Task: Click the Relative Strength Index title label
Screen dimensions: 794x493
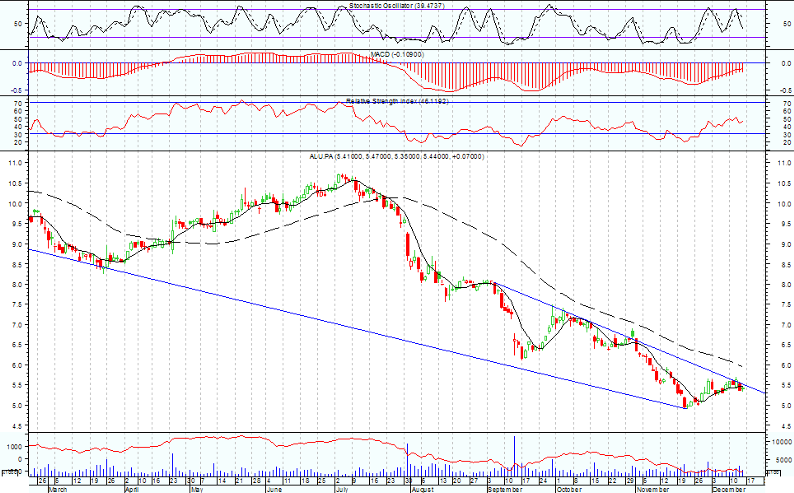Action: (397, 101)
